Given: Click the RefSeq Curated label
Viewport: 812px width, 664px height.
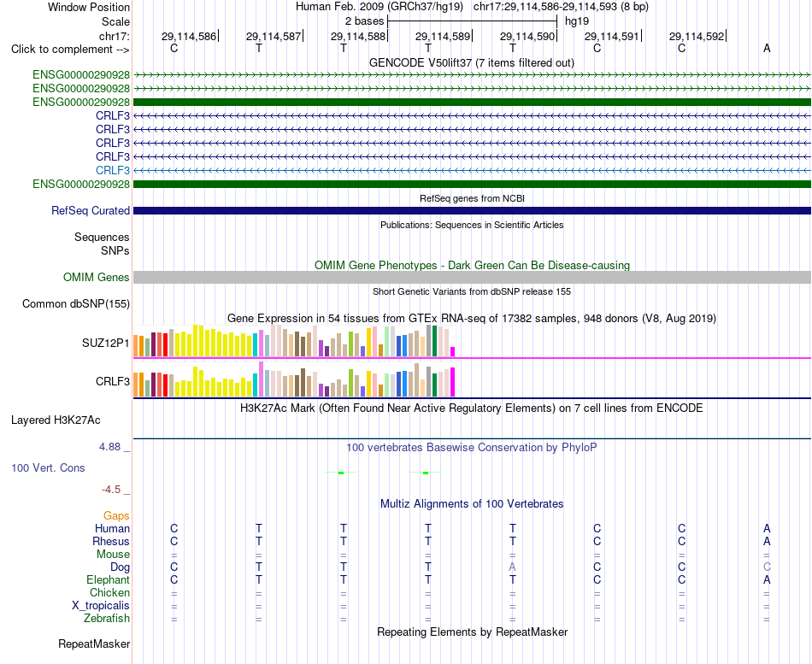Looking at the screenshot, I should (x=90, y=210).
